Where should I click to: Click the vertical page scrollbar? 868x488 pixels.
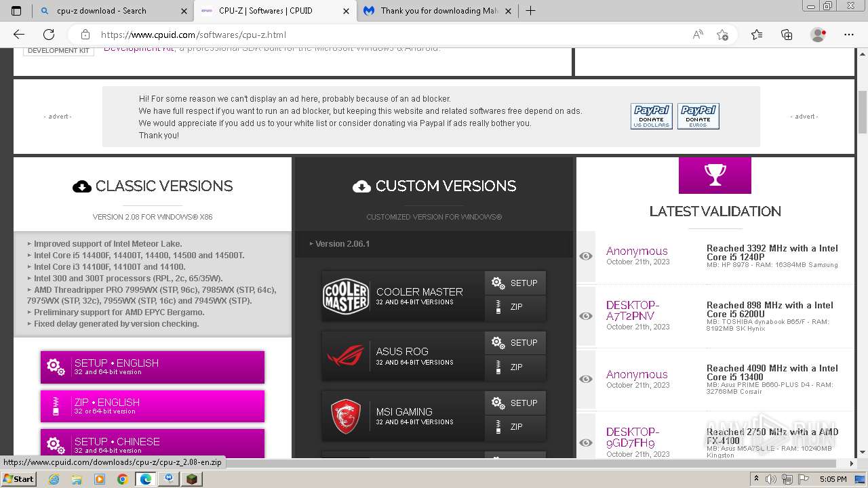[863, 112]
